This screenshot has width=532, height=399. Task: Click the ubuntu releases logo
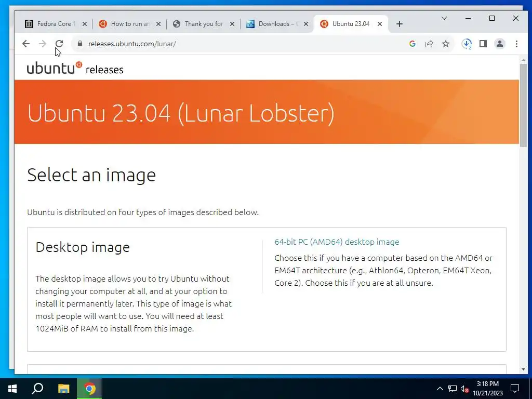[75, 68]
